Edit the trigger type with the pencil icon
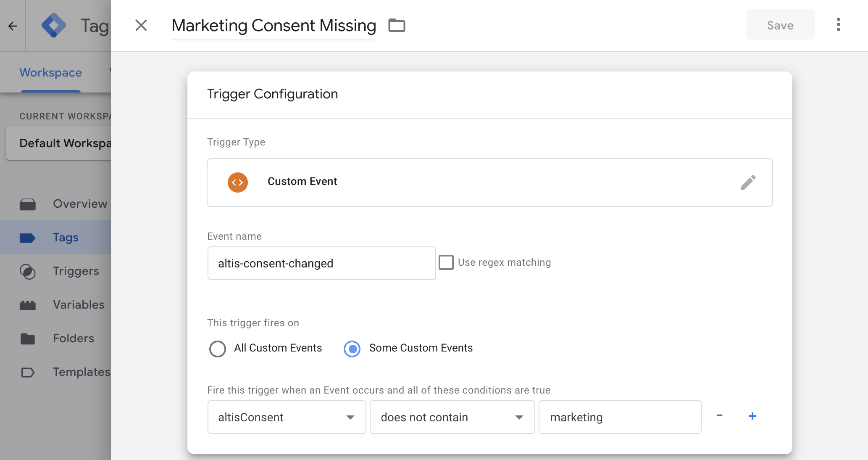The height and width of the screenshot is (460, 868). pyautogui.click(x=748, y=182)
